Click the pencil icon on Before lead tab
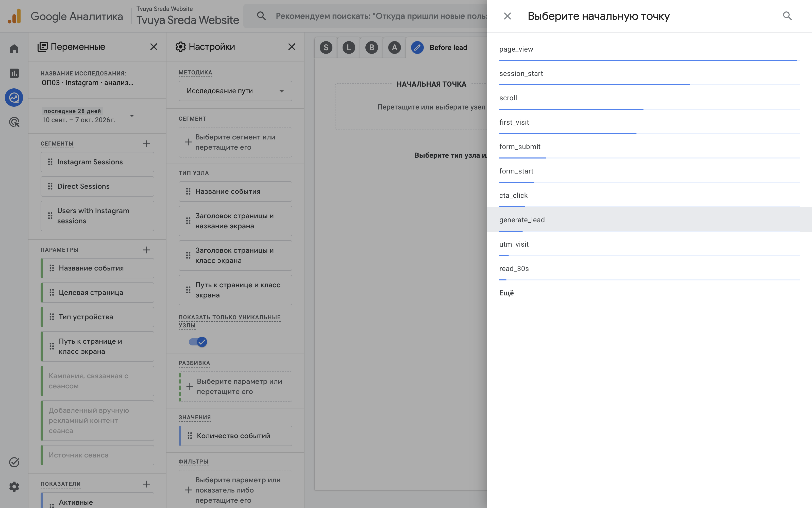The height and width of the screenshot is (508, 812). point(417,47)
